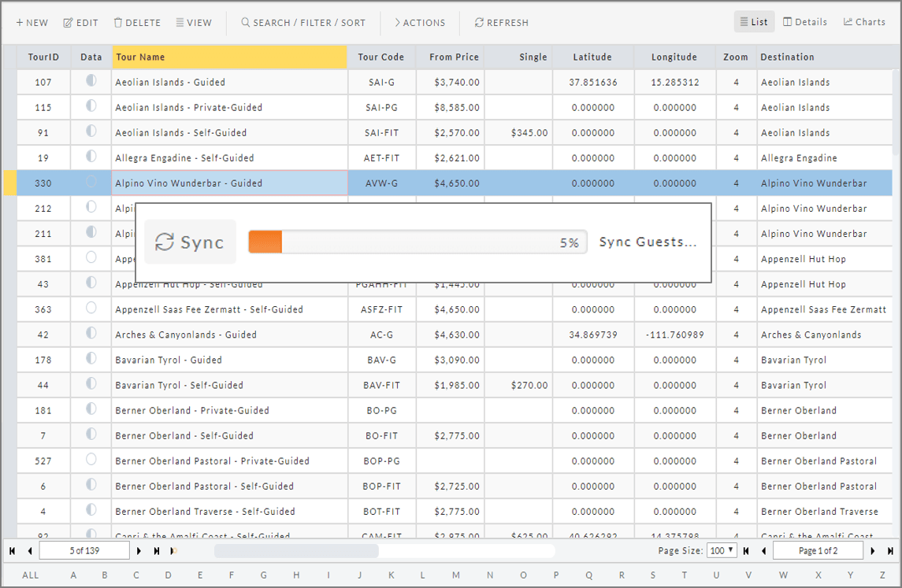
Task: Toggle Data indicator for tour 527
Action: 91,460
